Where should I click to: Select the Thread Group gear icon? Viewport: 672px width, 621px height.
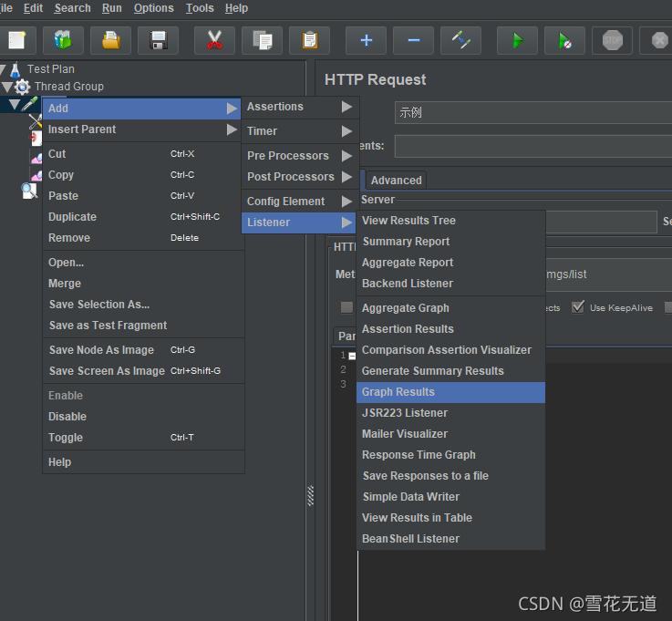pos(22,87)
